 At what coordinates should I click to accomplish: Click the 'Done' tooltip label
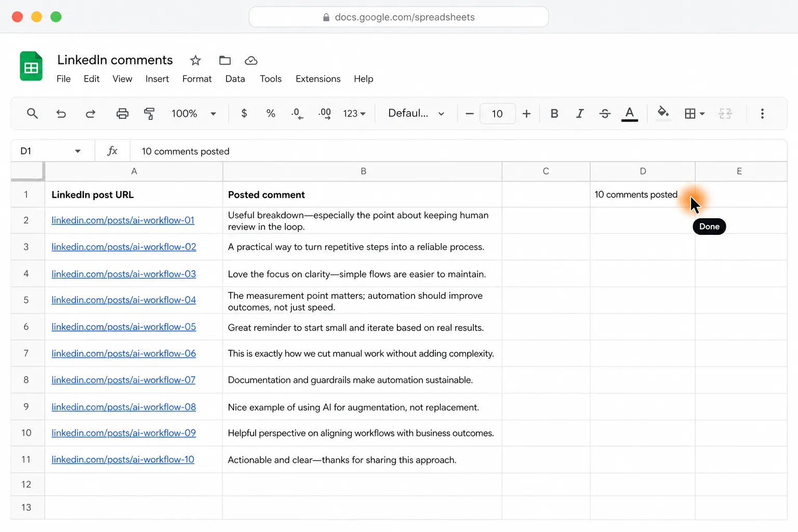click(709, 227)
